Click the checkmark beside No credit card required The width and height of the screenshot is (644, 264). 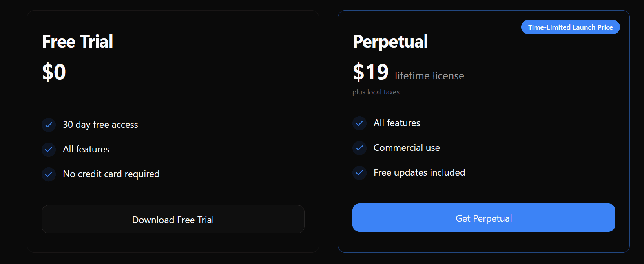(48, 174)
